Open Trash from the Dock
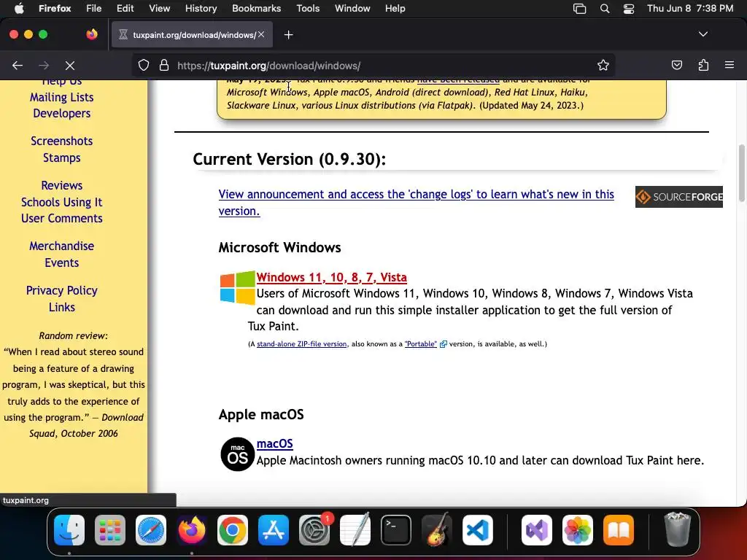This screenshot has height=560, width=747. pyautogui.click(x=677, y=529)
